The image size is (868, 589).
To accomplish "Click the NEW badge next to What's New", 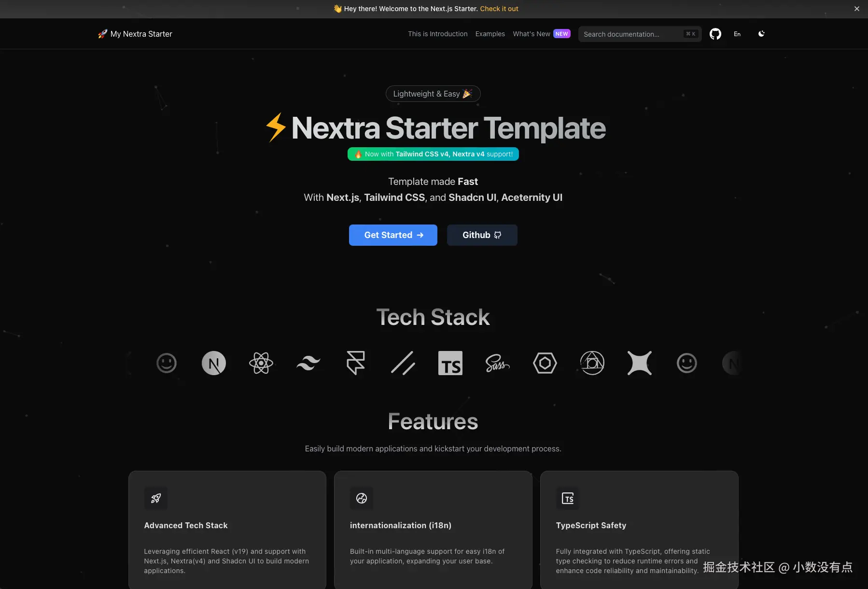I will click(562, 34).
